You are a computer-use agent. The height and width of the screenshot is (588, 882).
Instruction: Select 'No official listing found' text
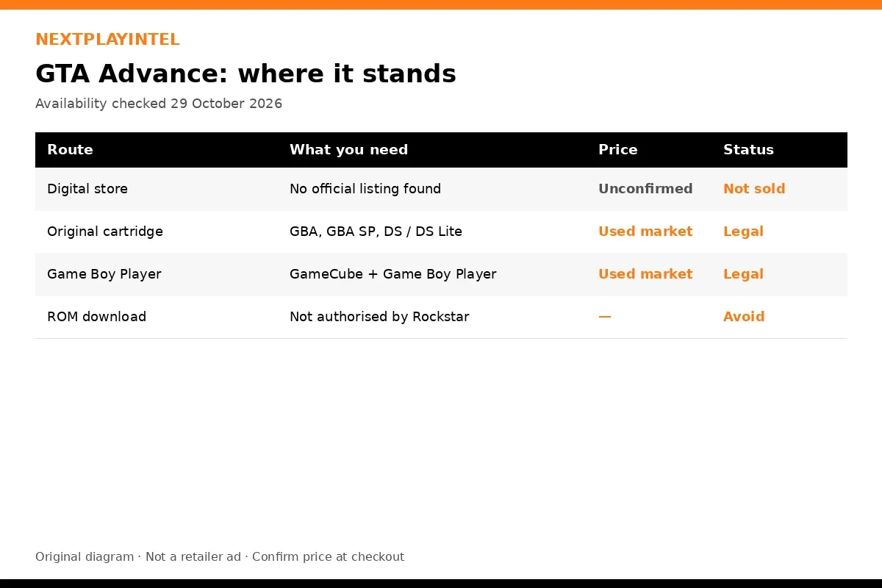[x=365, y=189]
